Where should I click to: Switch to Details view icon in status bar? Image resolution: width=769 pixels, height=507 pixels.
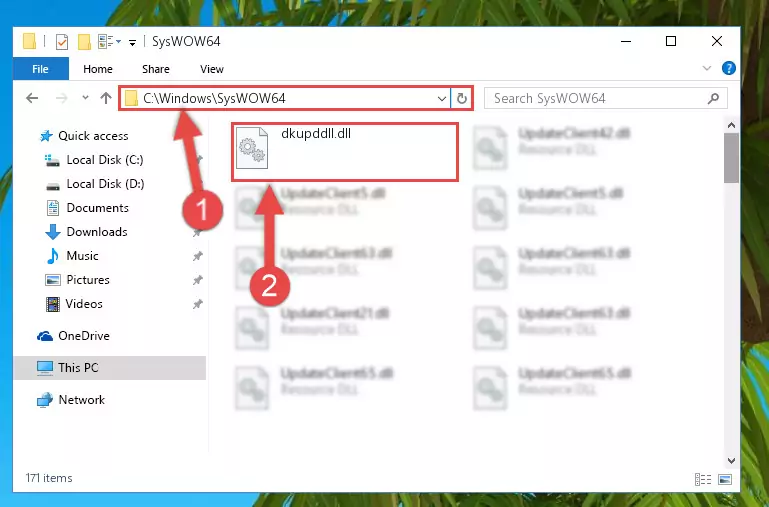click(x=703, y=479)
